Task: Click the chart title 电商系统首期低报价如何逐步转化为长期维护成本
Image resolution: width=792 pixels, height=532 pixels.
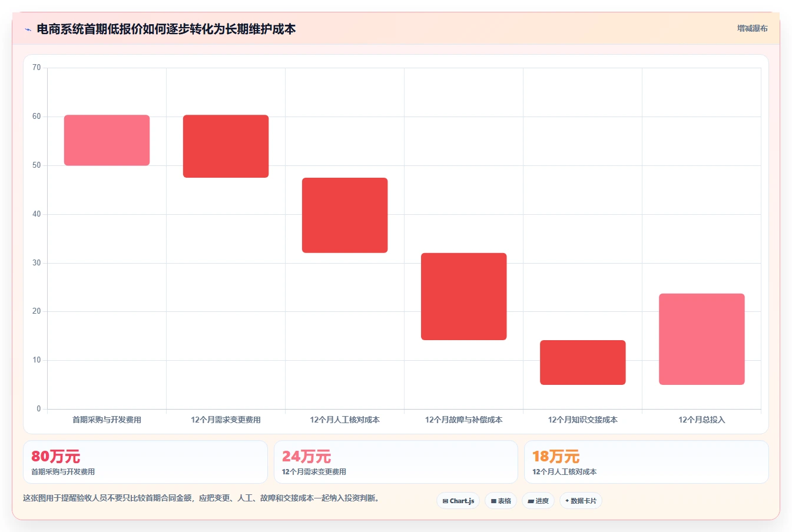Action: click(x=166, y=29)
